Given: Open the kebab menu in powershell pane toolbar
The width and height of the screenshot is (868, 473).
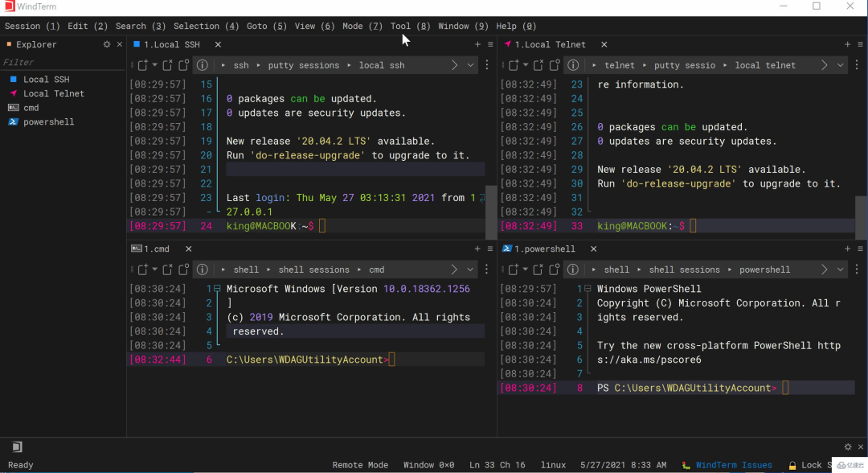Looking at the screenshot, I should click(858, 269).
